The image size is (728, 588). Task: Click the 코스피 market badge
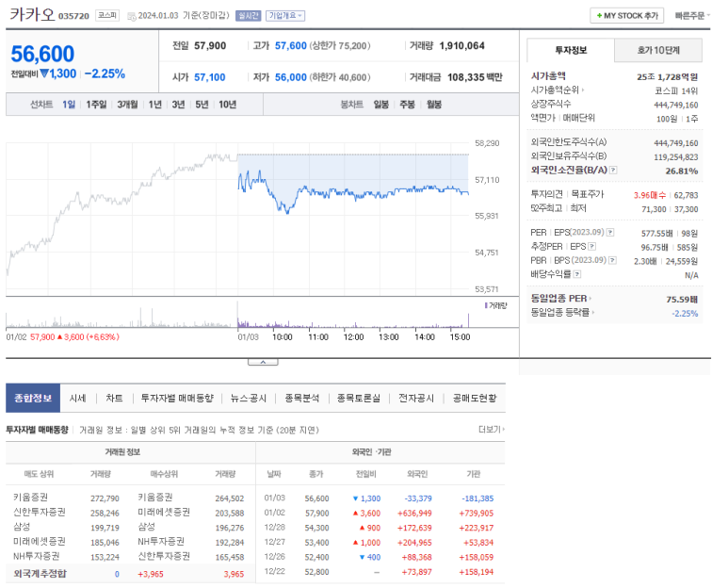(x=107, y=15)
